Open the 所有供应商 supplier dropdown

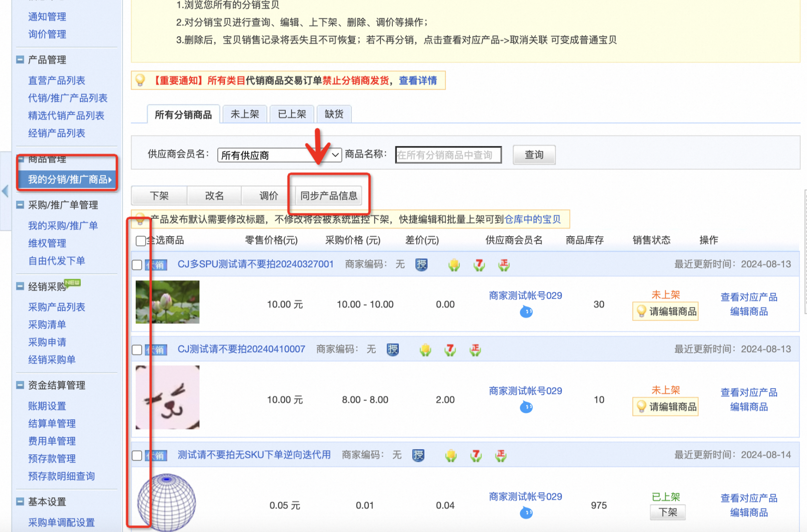coord(280,155)
